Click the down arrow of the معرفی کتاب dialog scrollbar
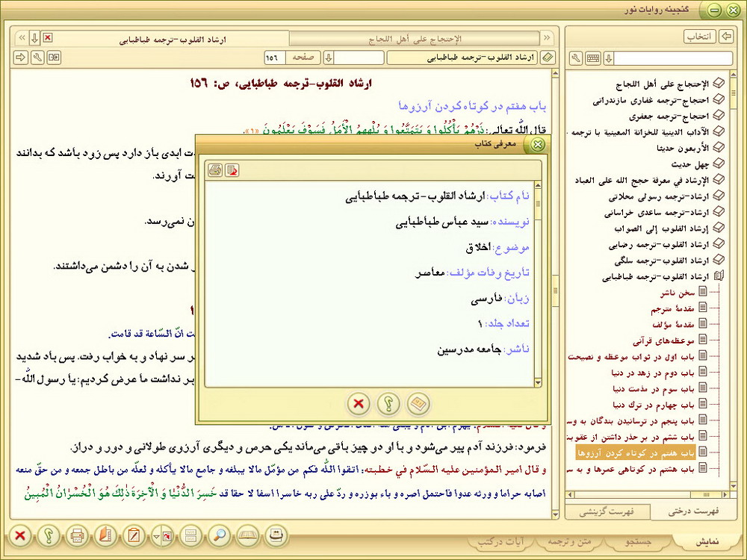Image resolution: width=747 pixels, height=560 pixels. (x=538, y=382)
